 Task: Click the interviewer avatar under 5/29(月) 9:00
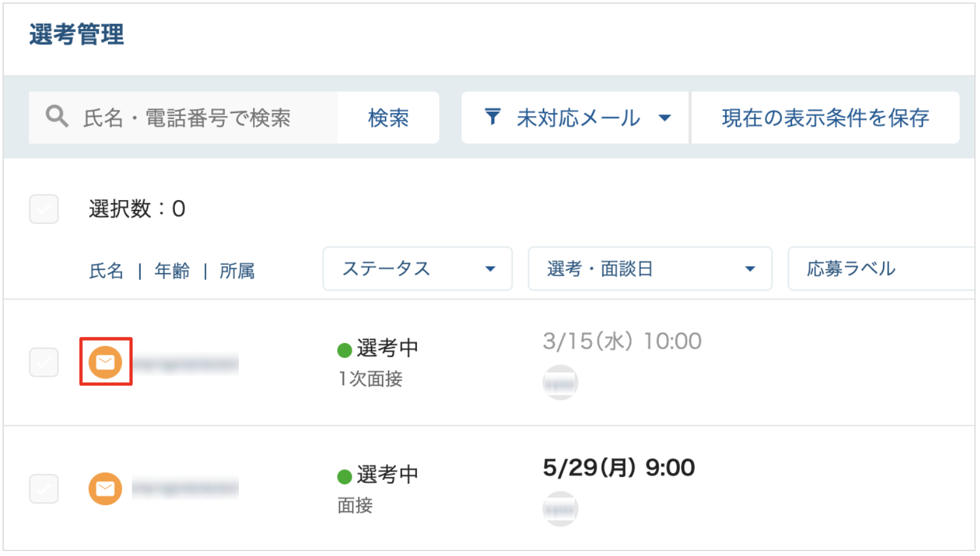coord(560,509)
